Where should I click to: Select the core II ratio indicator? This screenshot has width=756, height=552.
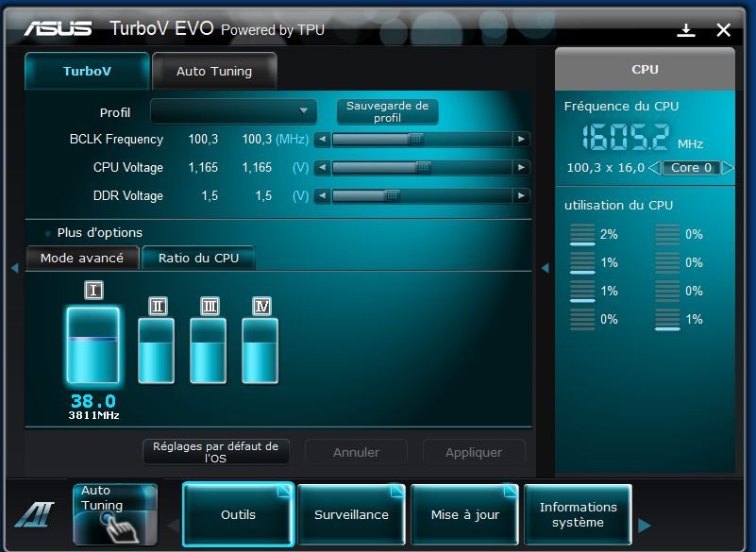point(158,306)
